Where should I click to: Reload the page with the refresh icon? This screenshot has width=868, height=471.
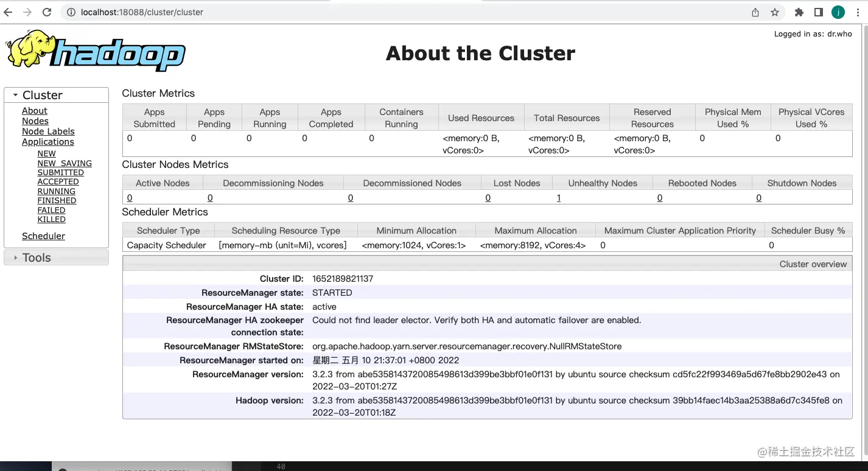tap(47, 12)
